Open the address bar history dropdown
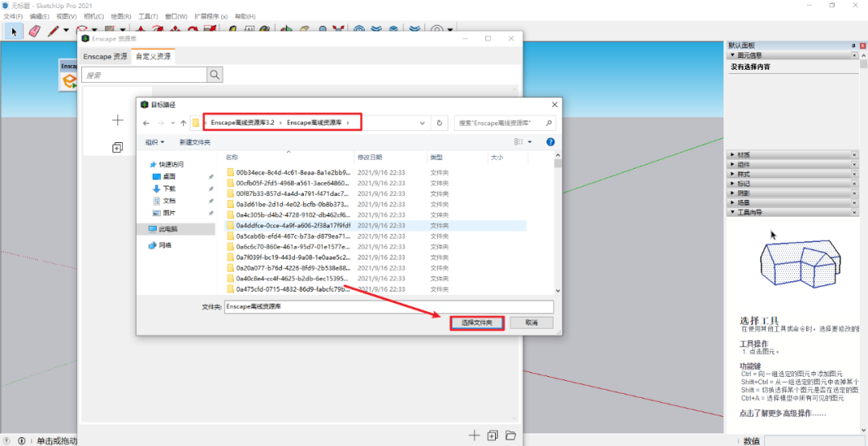The width and height of the screenshot is (868, 446). (x=423, y=123)
